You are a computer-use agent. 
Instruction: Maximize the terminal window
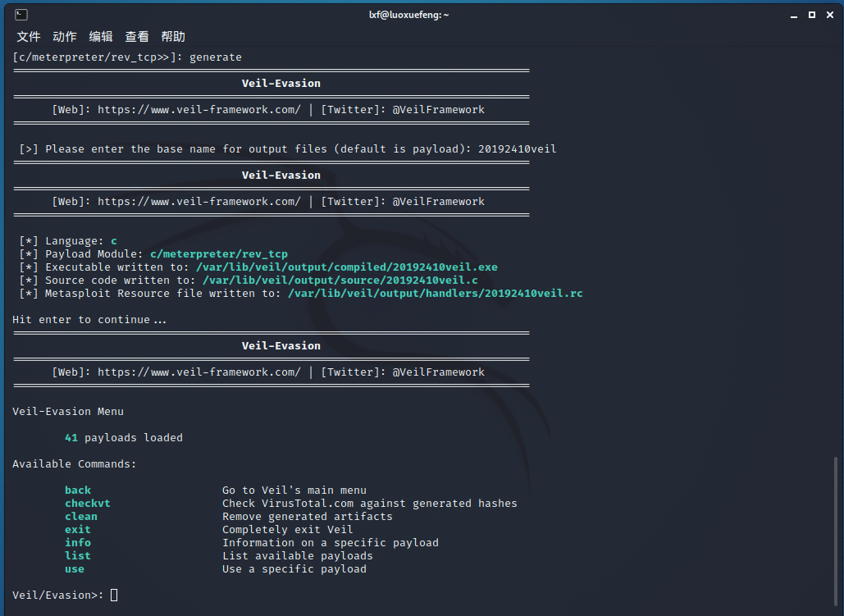coord(812,15)
